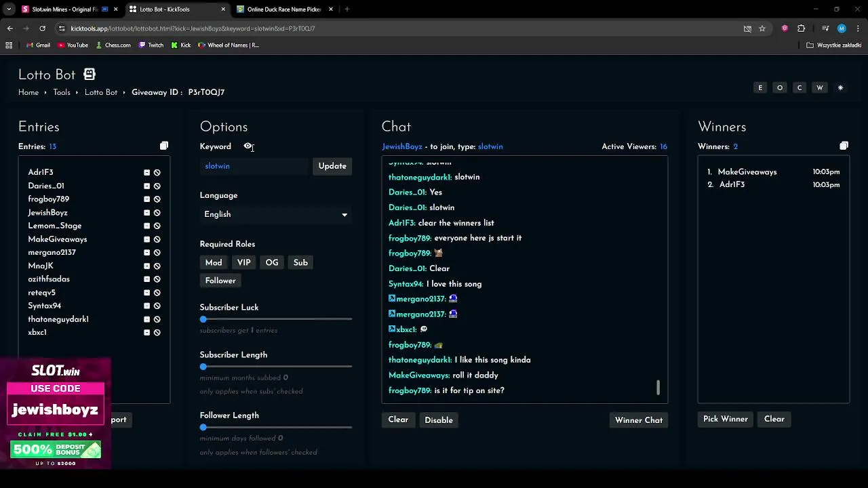Switch theme with the sun icon
The width and height of the screenshot is (868, 488).
coord(840,88)
